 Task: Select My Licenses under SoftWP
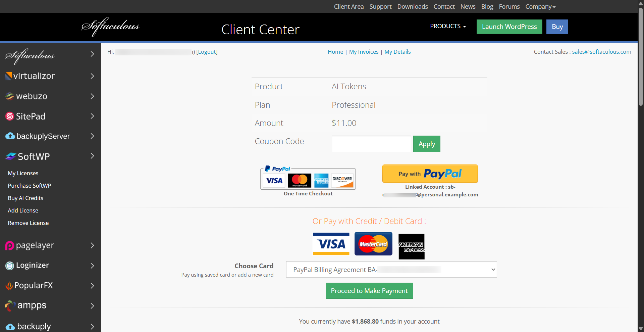pos(23,173)
